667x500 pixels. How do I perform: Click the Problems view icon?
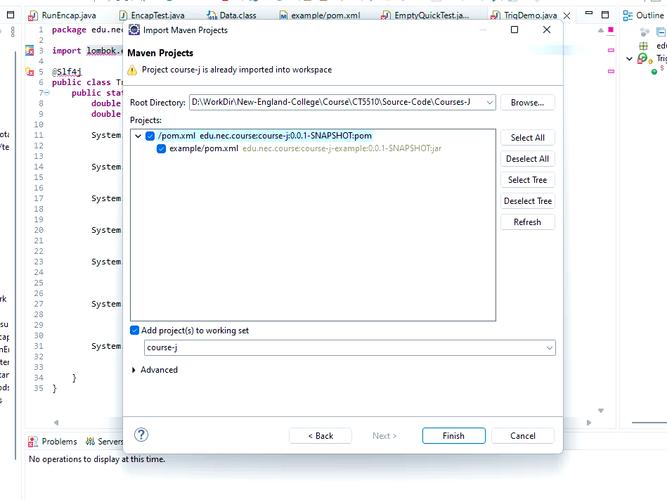33,441
